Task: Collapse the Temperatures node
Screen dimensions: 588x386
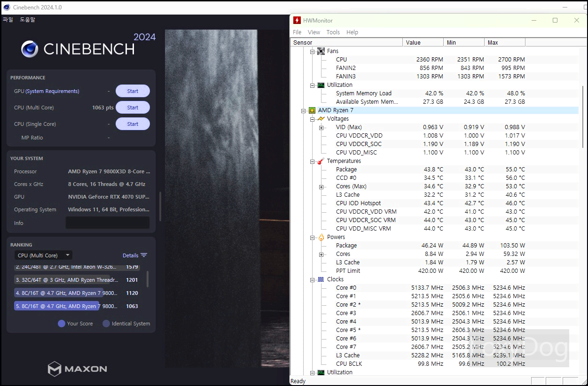Action: pyautogui.click(x=312, y=161)
